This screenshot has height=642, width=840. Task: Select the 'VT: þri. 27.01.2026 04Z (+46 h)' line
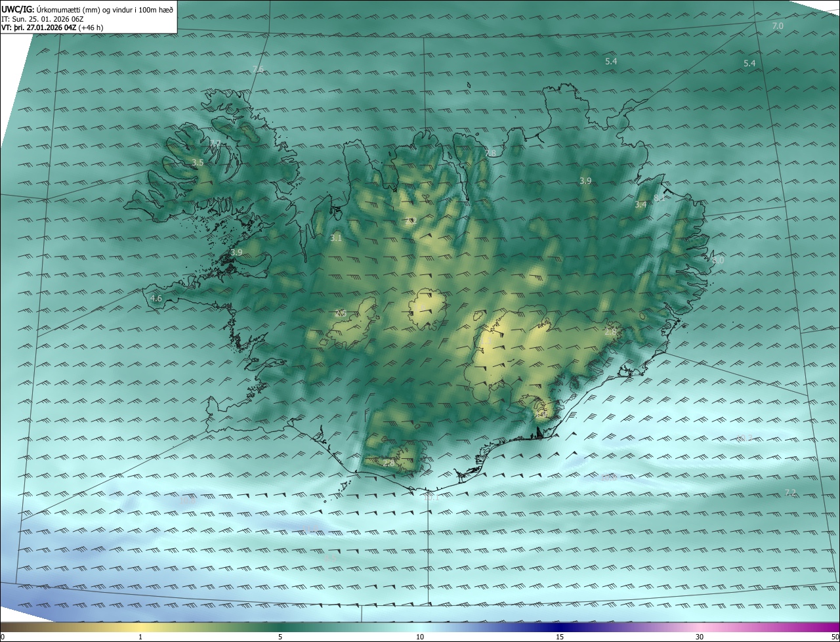point(52,28)
